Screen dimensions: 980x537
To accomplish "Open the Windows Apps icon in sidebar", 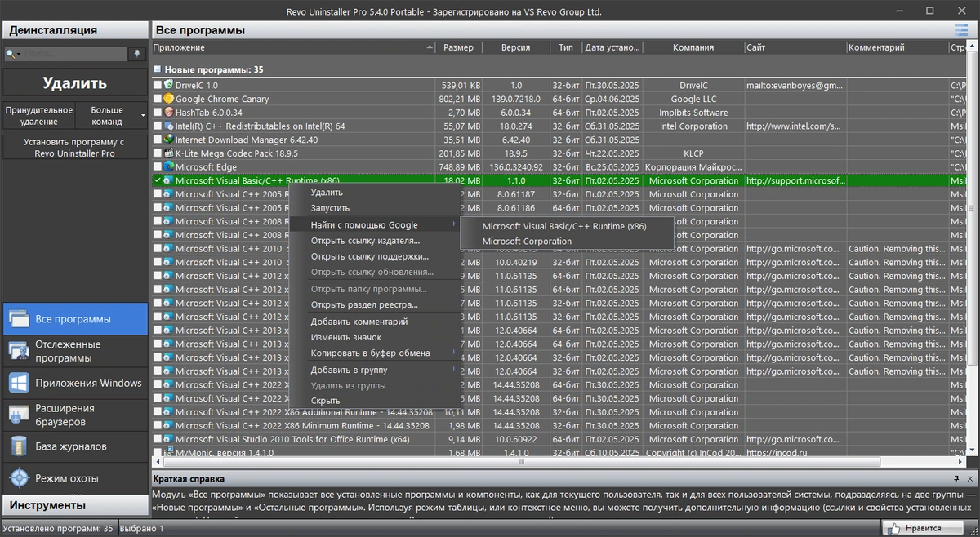I will pos(19,383).
